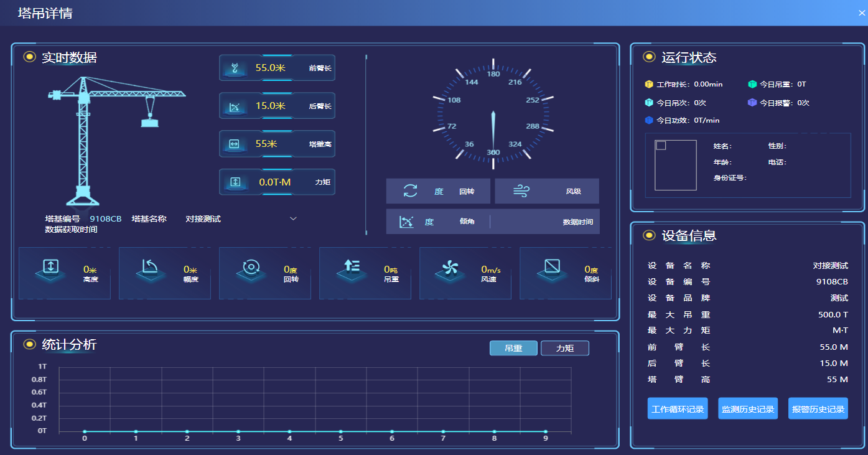
Task: Click the 今日功效 0T/min text
Action: point(688,120)
